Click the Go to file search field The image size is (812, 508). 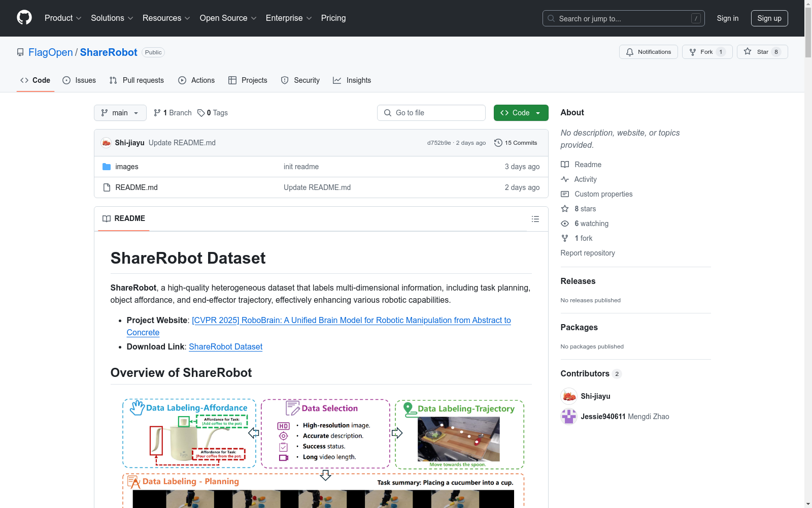click(431, 113)
